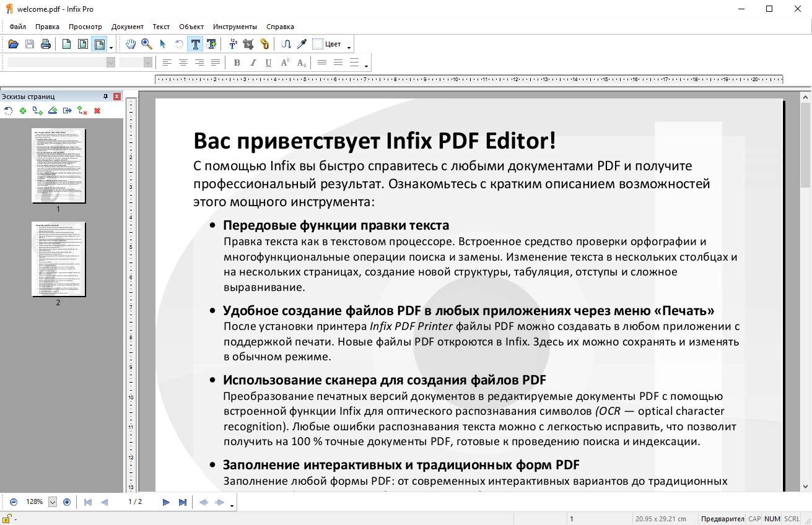
Task: Open the Цвет toolbar options arrow
Action: click(349, 47)
